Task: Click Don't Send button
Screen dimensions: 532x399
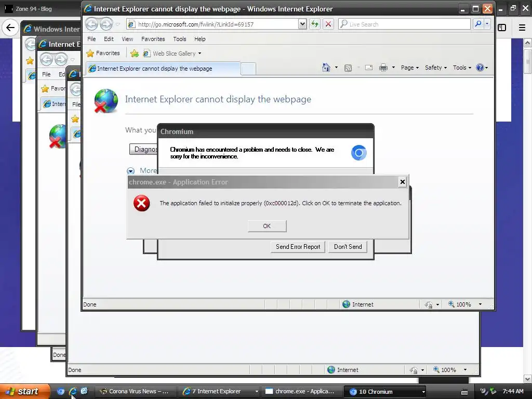Action: tap(348, 247)
